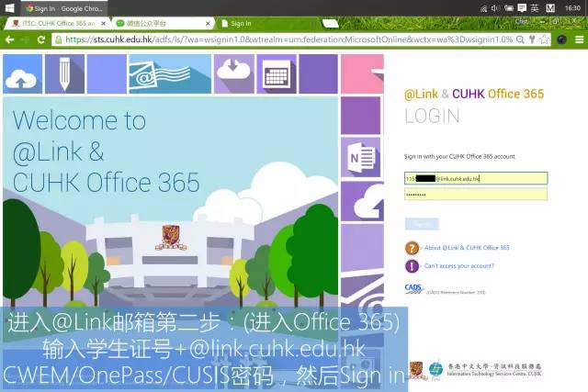This screenshot has height=392, width=588.
Task: Open the Chrome hamburger menu
Action: click(x=579, y=39)
